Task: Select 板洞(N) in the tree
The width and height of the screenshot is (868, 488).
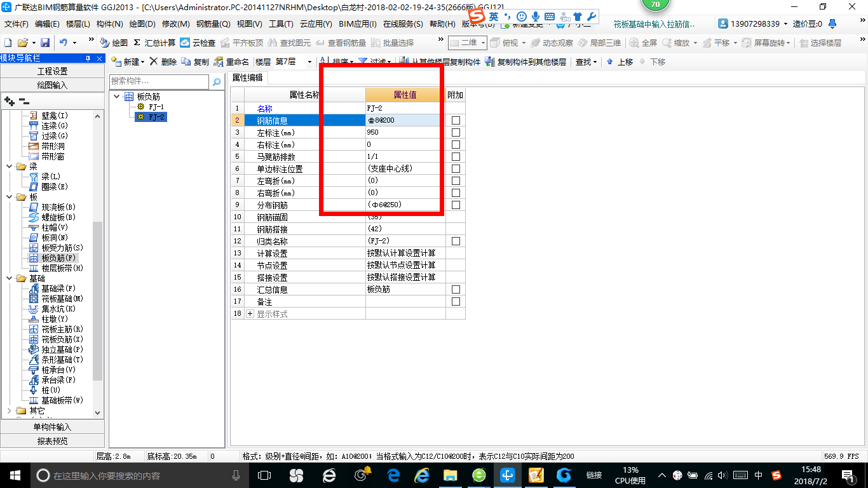Action: pyautogui.click(x=55, y=238)
